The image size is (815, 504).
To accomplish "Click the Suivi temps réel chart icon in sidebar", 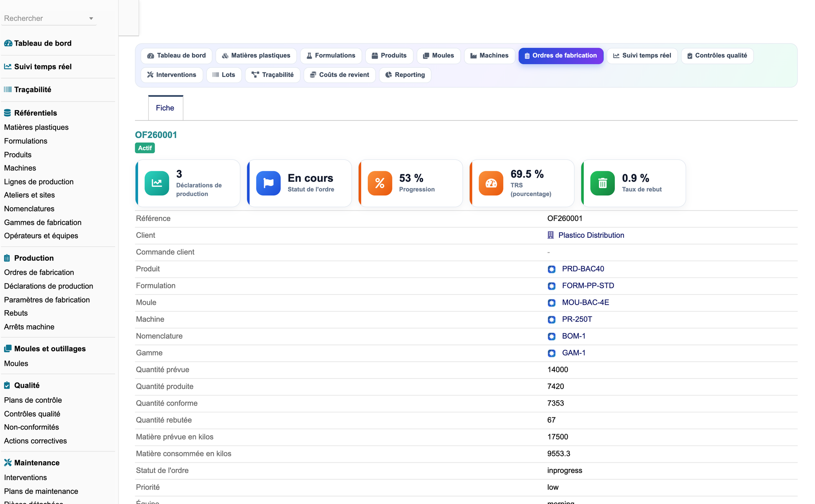I will 8,67.
